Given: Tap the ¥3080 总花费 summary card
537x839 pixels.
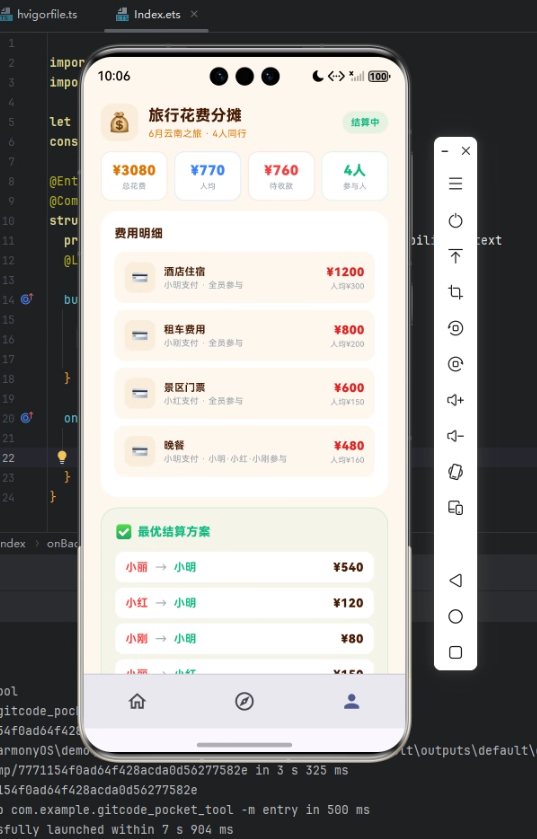Looking at the screenshot, I should point(134,176).
